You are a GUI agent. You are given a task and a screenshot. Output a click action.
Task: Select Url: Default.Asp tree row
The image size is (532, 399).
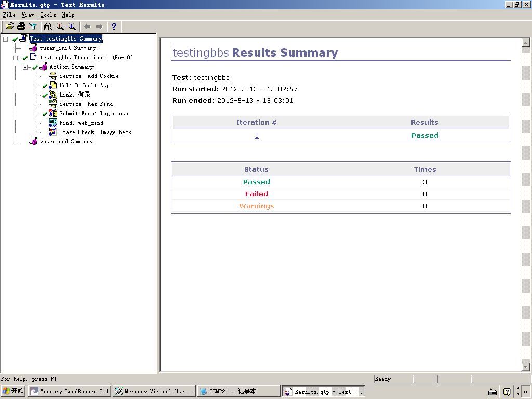click(x=85, y=86)
